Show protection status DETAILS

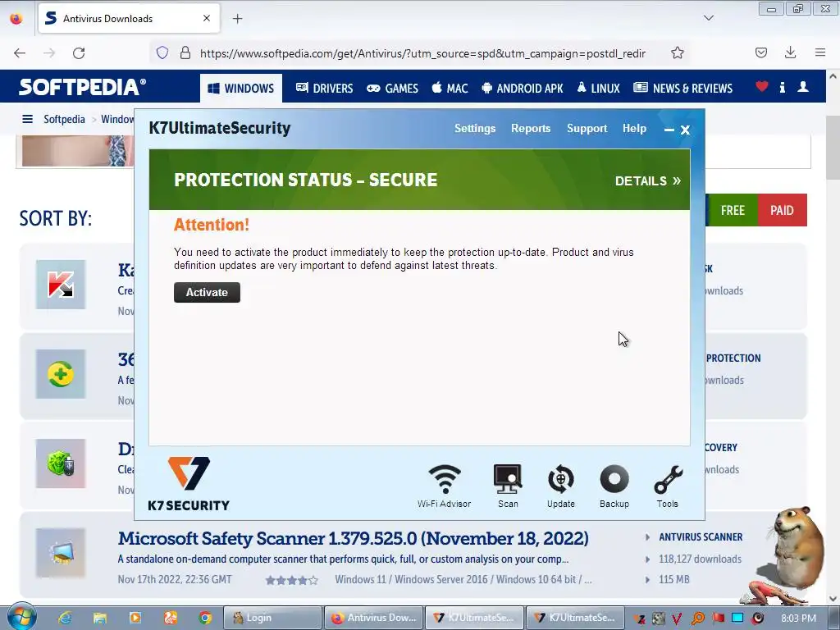coord(648,181)
